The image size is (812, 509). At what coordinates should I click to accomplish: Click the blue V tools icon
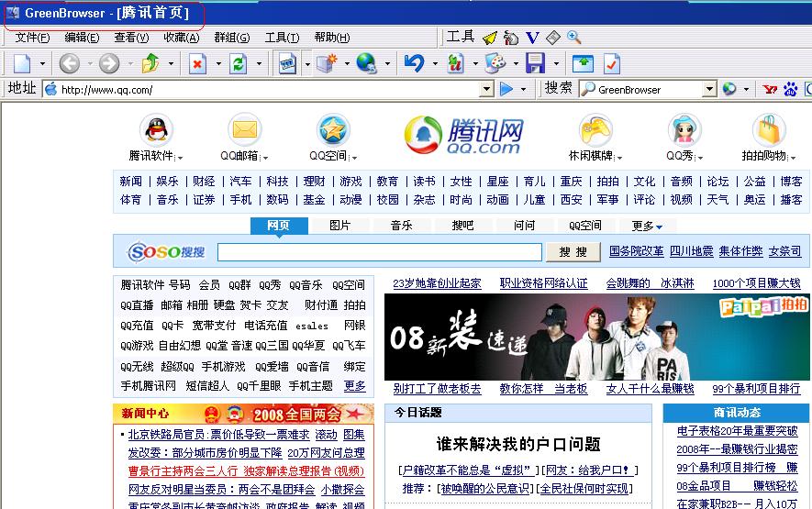click(532, 38)
